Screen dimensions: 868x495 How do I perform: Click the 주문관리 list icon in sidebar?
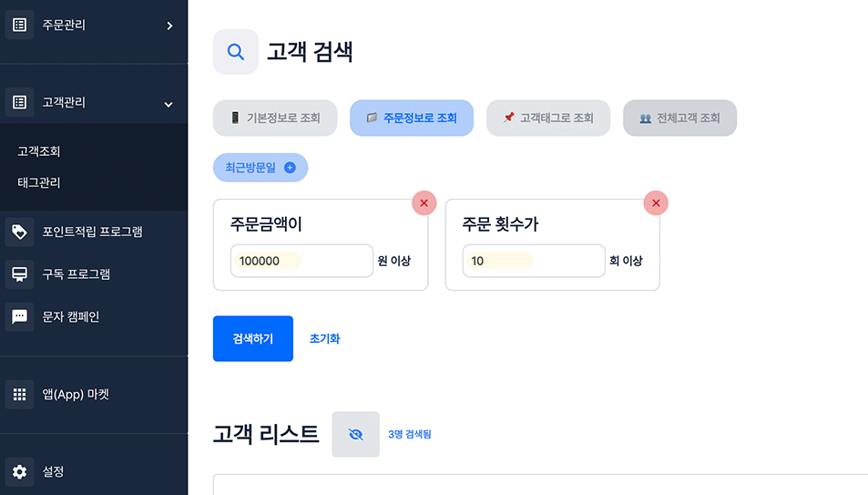tap(19, 26)
